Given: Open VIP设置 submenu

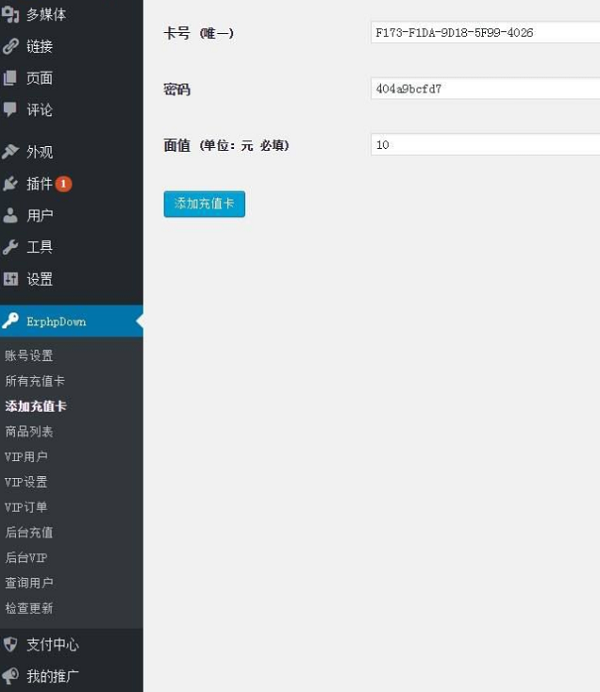Looking at the screenshot, I should (26, 482).
